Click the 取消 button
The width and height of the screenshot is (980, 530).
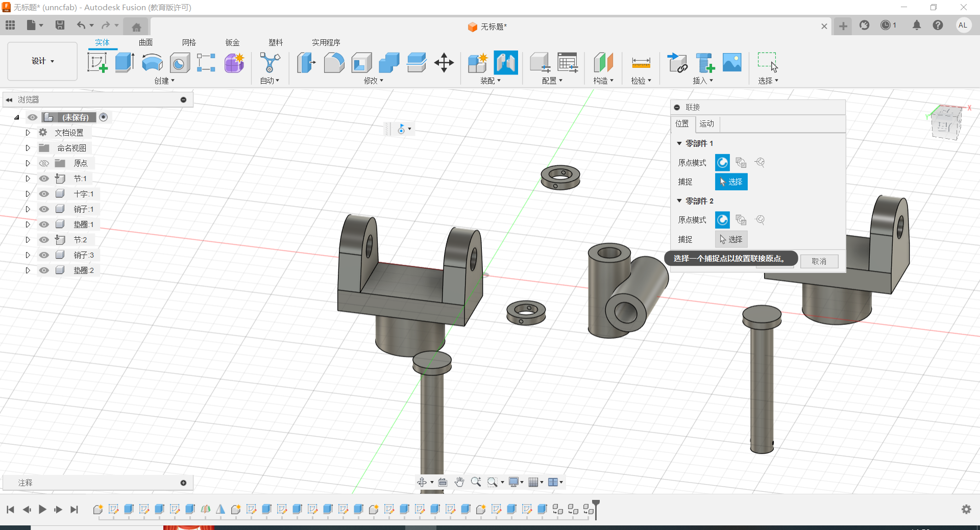click(819, 261)
